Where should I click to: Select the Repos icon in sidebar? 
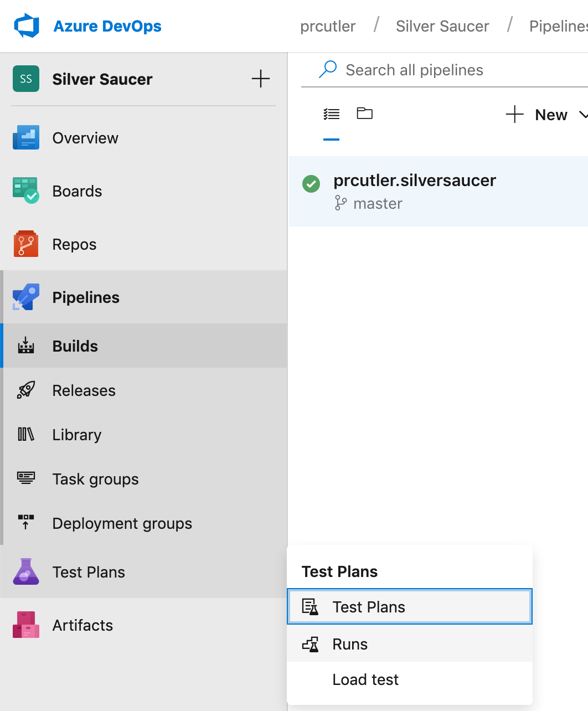pos(25,244)
